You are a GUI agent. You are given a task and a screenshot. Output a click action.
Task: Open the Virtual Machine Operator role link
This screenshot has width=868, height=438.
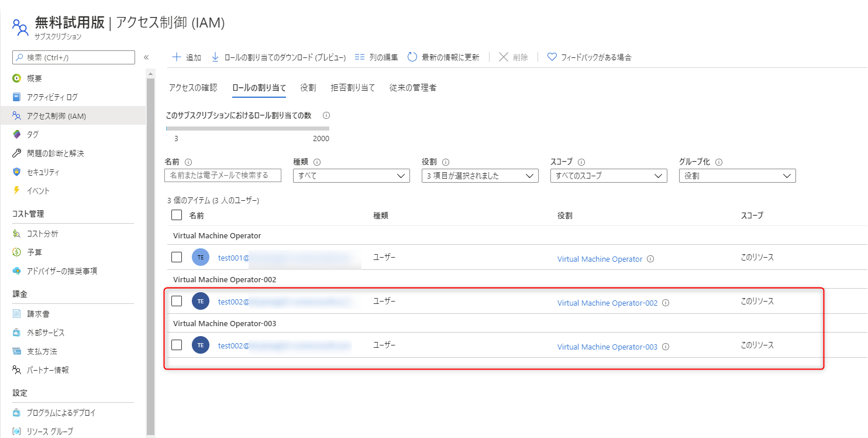click(x=600, y=259)
